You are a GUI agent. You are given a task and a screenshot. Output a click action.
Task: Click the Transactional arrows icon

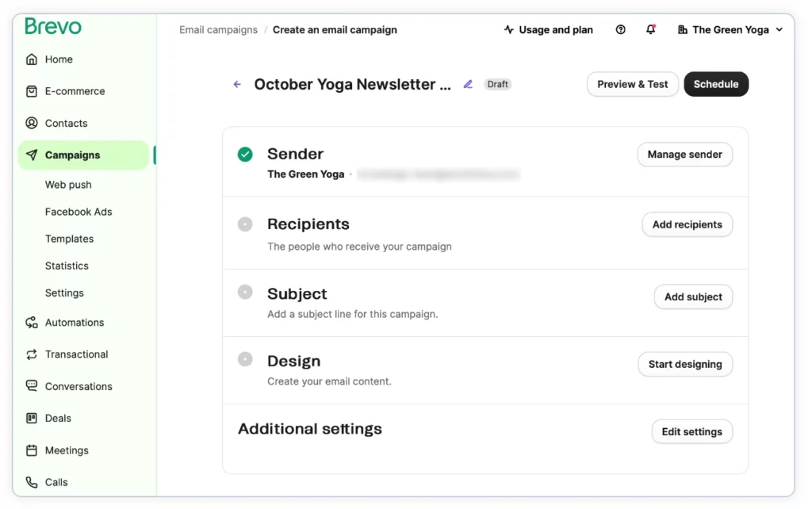pyautogui.click(x=32, y=354)
